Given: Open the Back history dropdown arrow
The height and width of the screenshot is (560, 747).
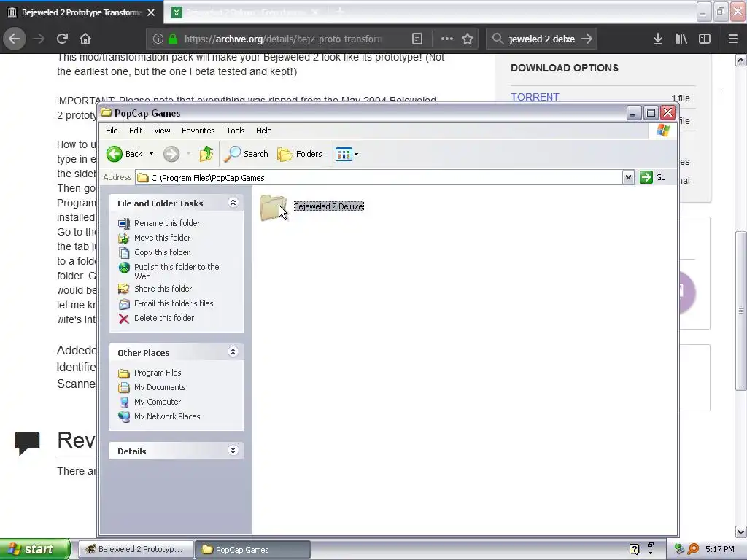Looking at the screenshot, I should (151, 154).
